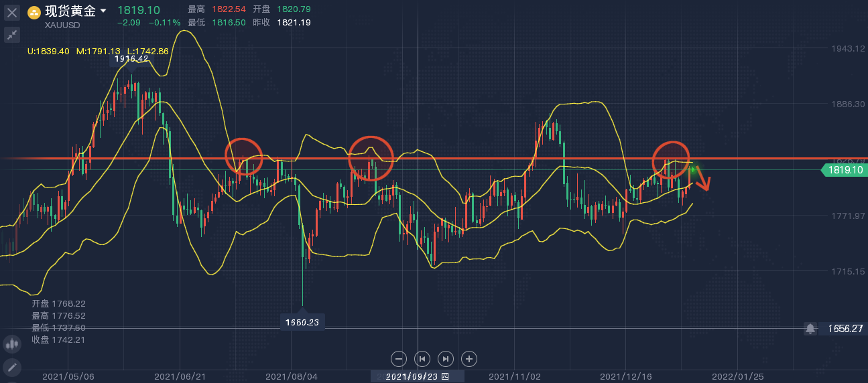Click the 1656.27 alert price level

point(846,329)
